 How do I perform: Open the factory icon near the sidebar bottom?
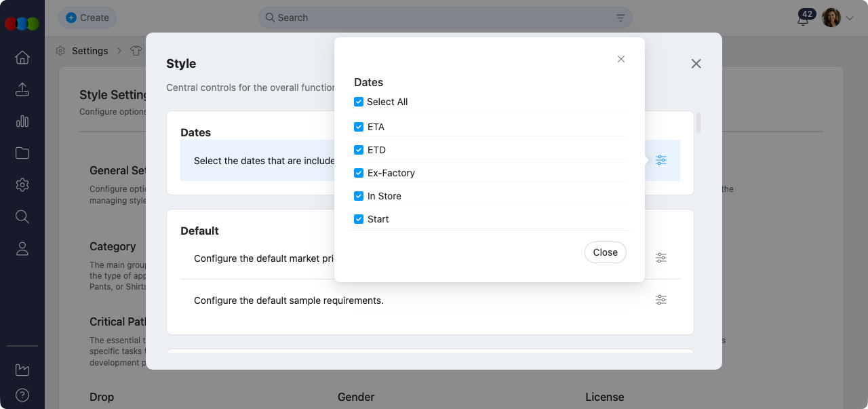tap(22, 370)
